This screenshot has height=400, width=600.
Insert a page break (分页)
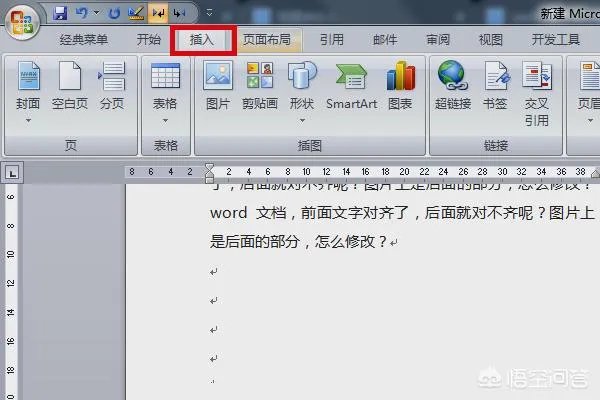pyautogui.click(x=112, y=86)
